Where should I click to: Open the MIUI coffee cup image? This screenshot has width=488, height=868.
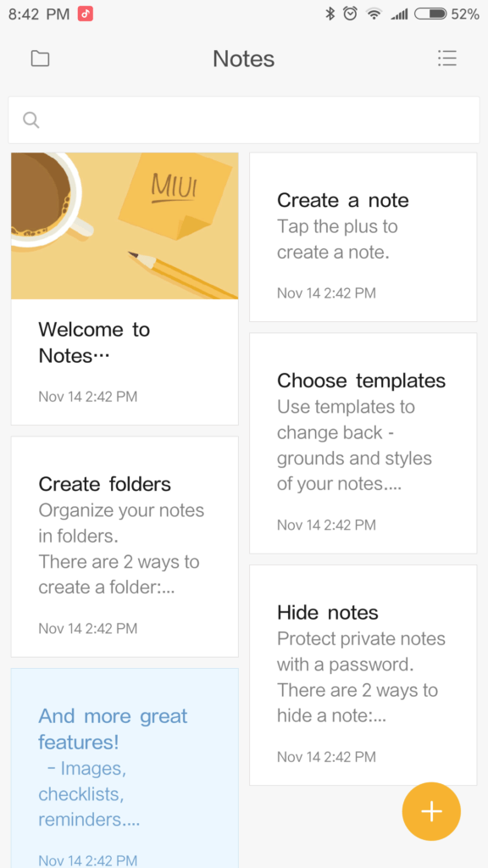125,225
